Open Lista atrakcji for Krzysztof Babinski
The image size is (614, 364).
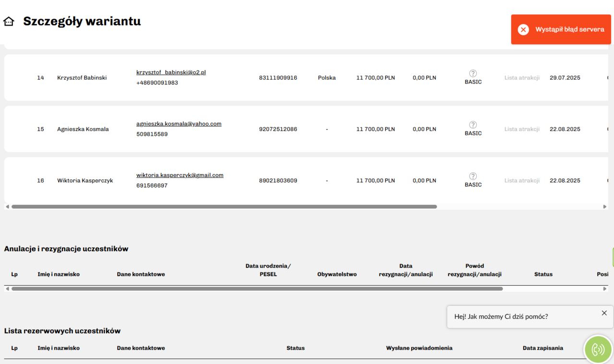(x=522, y=78)
